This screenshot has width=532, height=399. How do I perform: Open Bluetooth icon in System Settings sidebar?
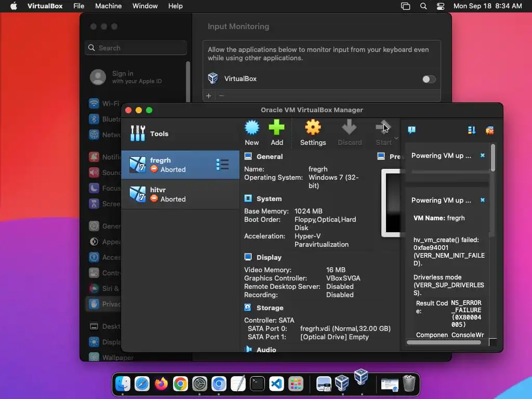tap(94, 119)
